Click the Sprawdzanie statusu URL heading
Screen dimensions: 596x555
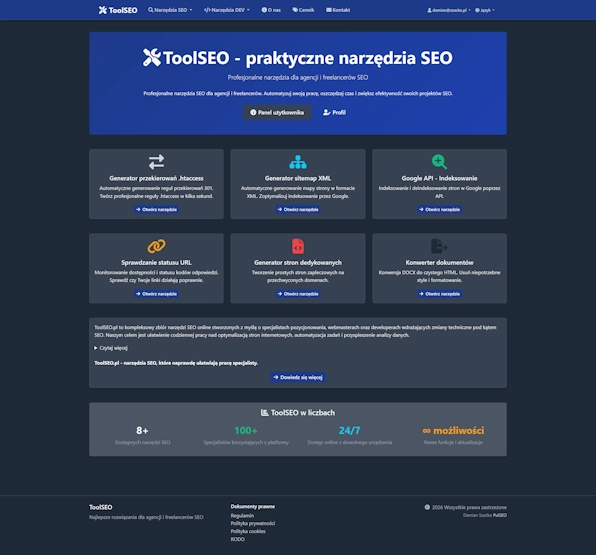pos(156,263)
